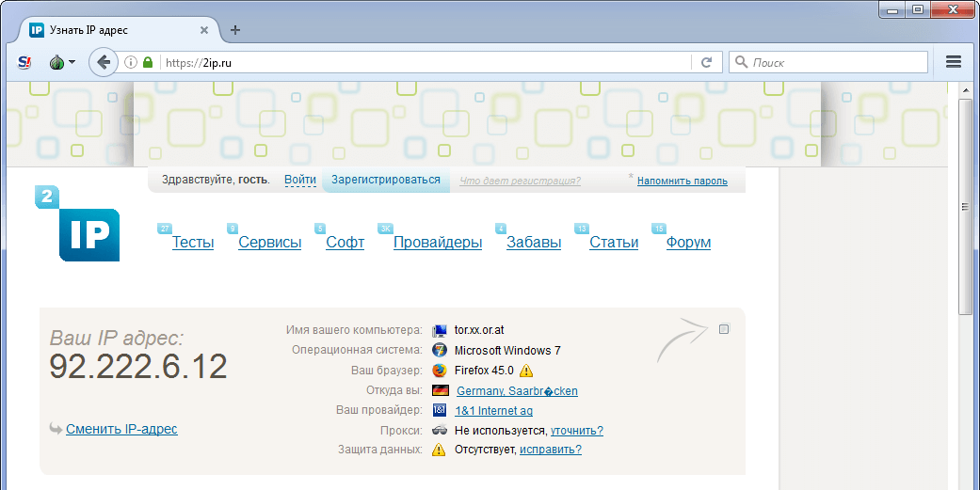Click the Ваш IP адрес: heading

(116, 339)
